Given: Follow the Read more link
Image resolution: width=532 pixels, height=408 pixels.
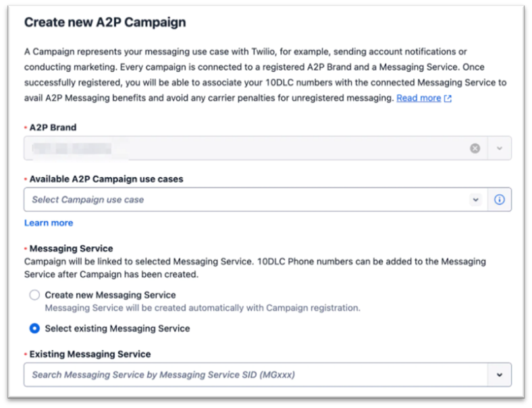Looking at the screenshot, I should click(x=419, y=98).
